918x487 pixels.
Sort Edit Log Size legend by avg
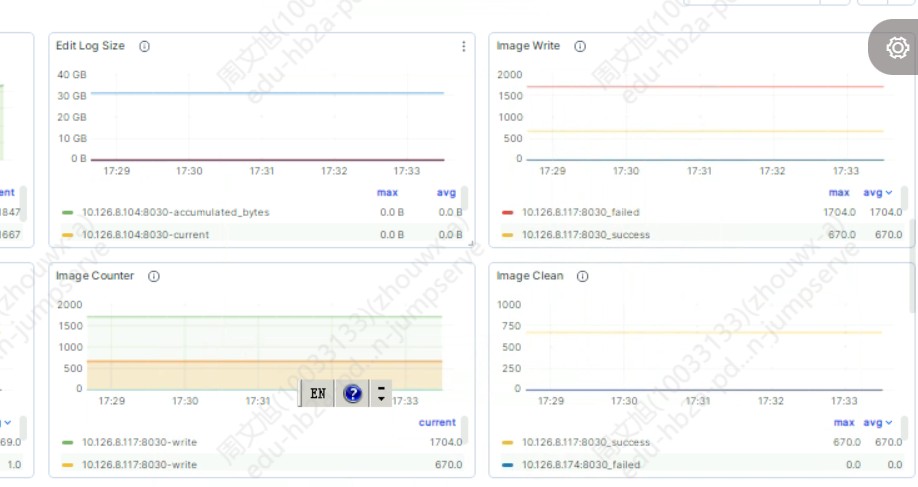(446, 193)
